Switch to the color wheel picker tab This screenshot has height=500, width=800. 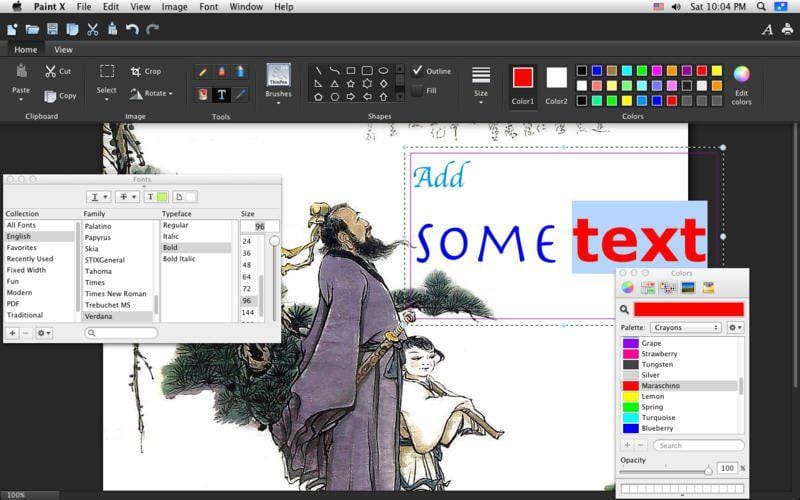[627, 287]
